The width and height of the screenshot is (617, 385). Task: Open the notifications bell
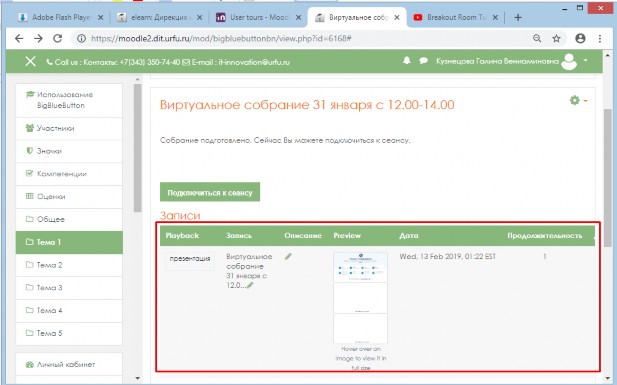tap(407, 60)
